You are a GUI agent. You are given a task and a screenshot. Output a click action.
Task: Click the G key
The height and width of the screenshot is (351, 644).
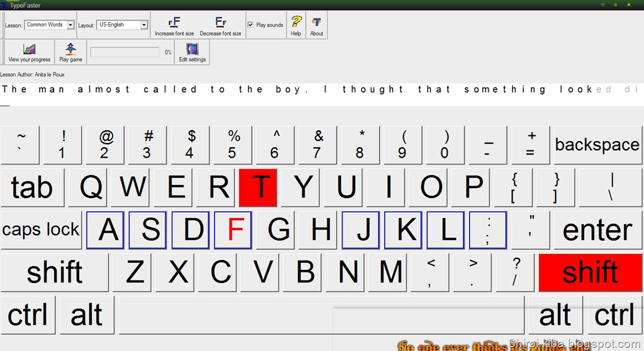click(x=275, y=230)
